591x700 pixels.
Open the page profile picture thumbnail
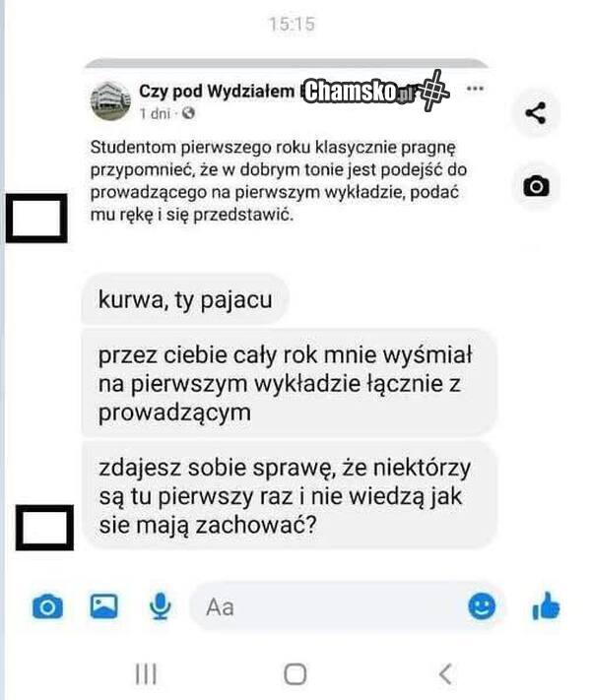(x=110, y=101)
